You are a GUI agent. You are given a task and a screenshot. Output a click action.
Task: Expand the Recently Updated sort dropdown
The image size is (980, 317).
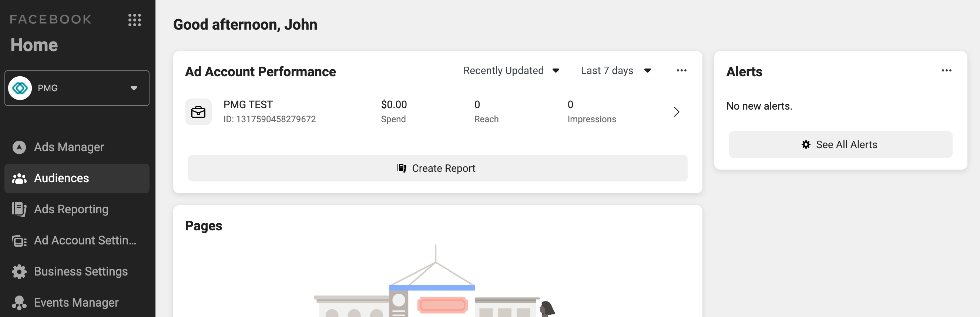tap(511, 71)
